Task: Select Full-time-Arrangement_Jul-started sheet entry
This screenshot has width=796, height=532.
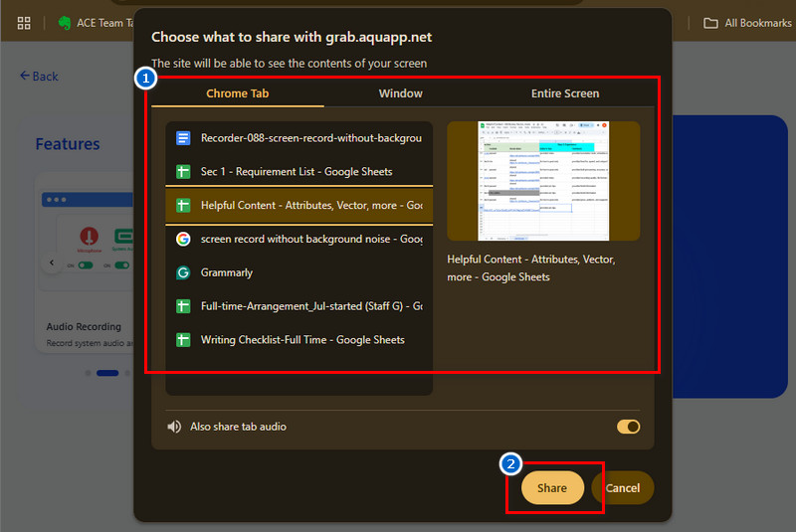Action: click(x=299, y=306)
